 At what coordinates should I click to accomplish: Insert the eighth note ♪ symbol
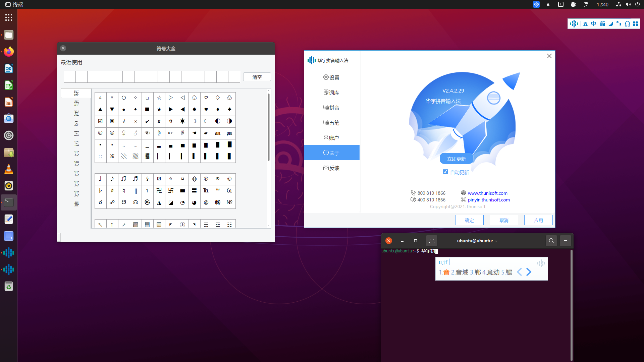click(x=112, y=179)
